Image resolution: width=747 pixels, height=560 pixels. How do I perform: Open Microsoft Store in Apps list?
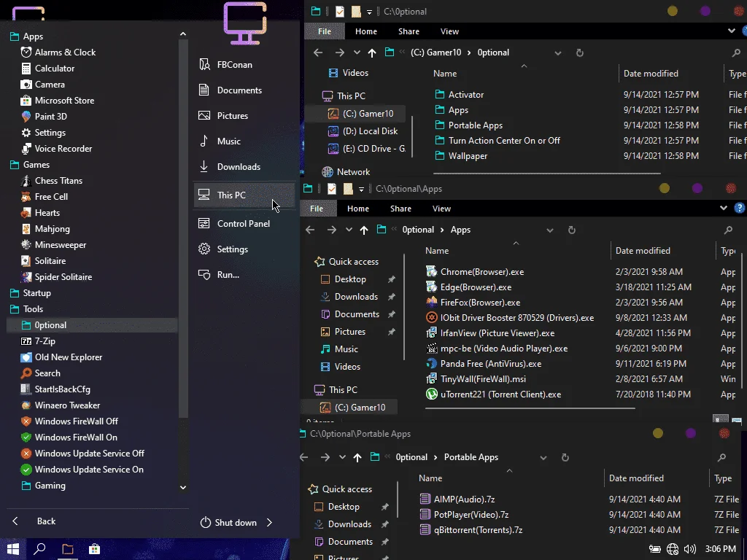pos(64,101)
